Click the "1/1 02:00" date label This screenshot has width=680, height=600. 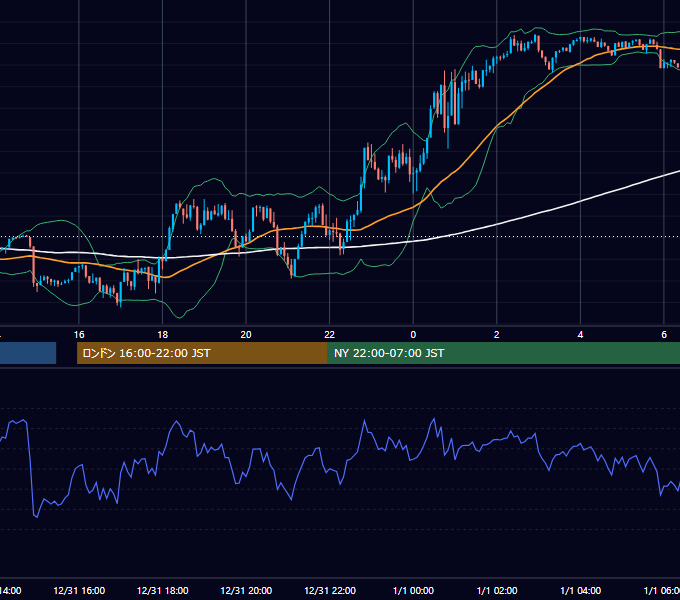click(497, 591)
